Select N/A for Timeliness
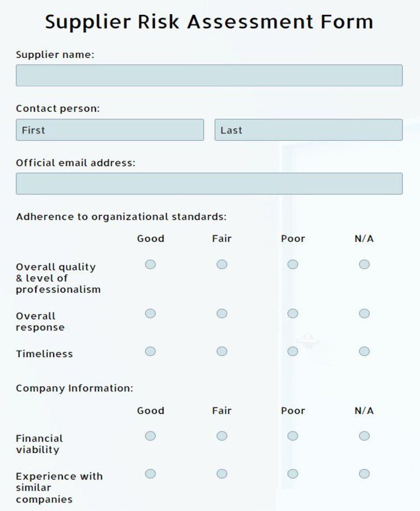The height and width of the screenshot is (511, 420). click(364, 351)
